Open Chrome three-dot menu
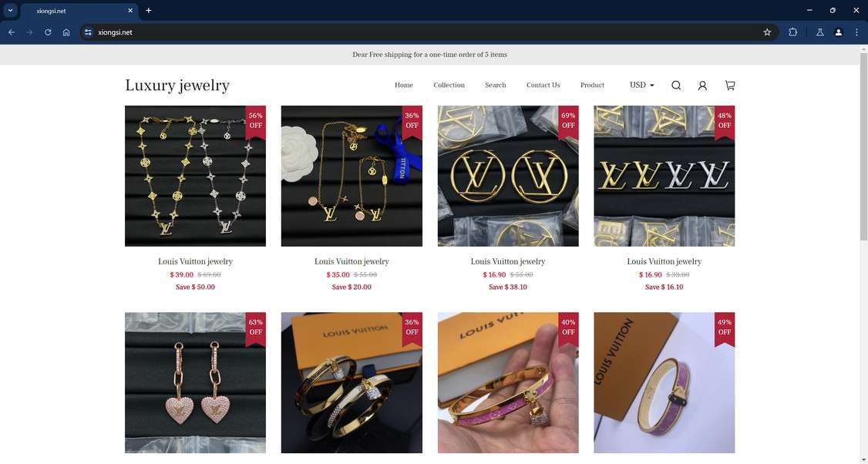868x464 pixels. (856, 32)
